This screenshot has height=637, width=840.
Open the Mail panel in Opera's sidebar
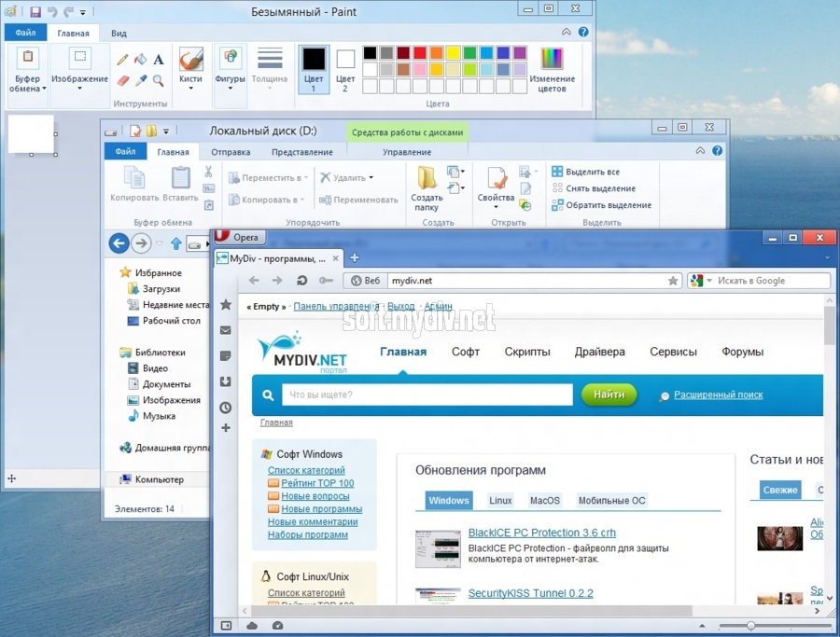pos(226,330)
